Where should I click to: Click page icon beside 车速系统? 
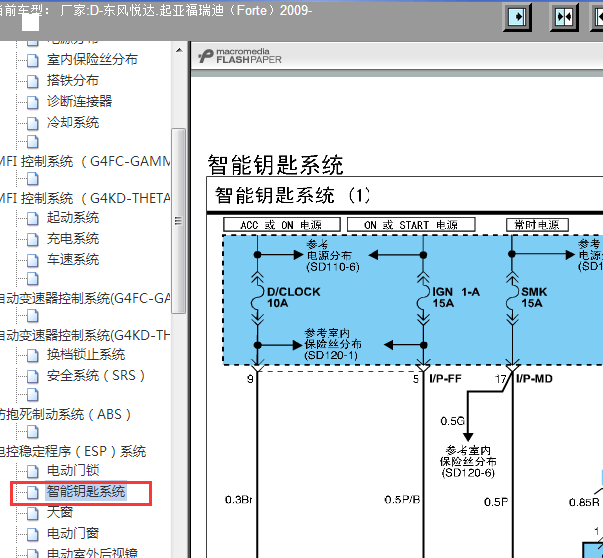(33, 260)
